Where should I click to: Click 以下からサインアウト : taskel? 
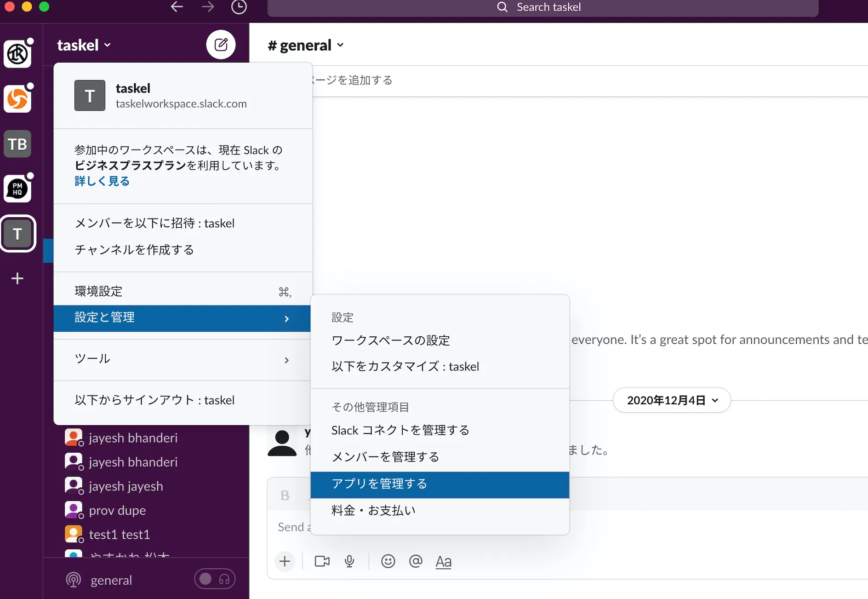pos(154,400)
